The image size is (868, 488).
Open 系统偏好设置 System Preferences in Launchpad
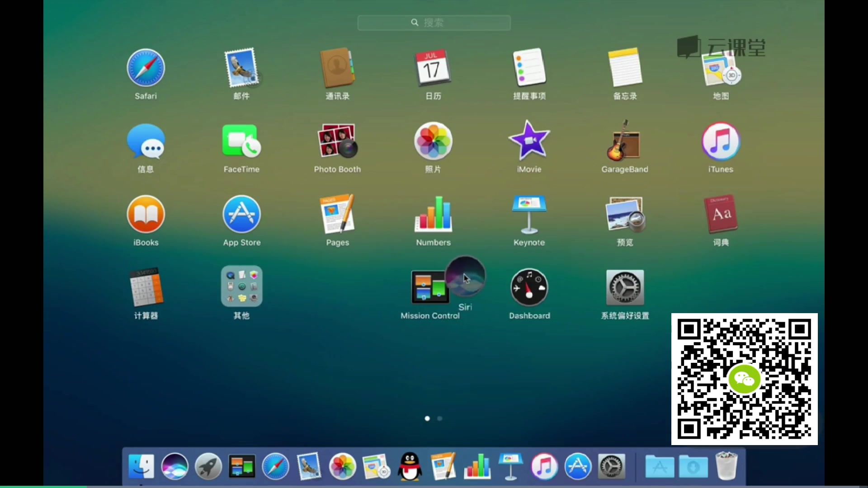click(x=625, y=287)
